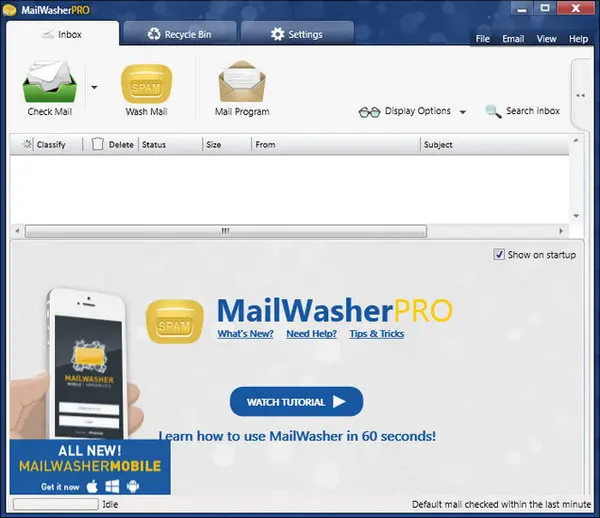Open the Check Mail dropdown arrow
The height and width of the screenshot is (518, 600).
(x=94, y=87)
